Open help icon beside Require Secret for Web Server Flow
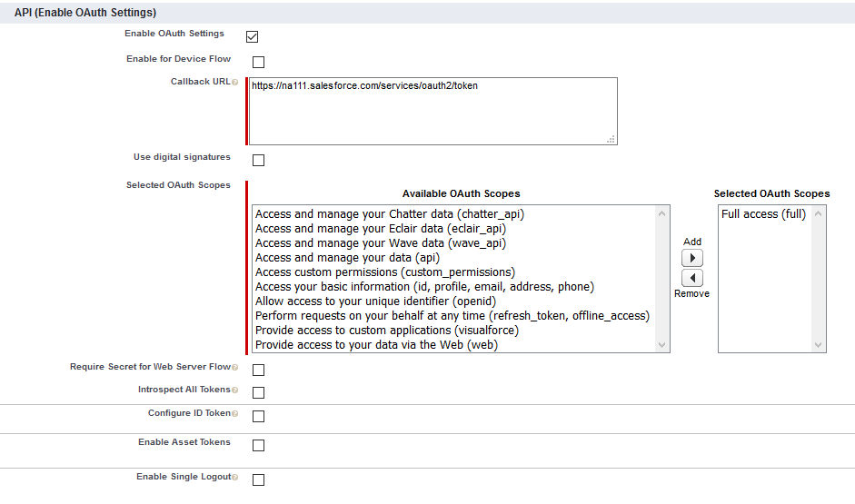Viewport: 855px width, 504px height. [x=234, y=368]
